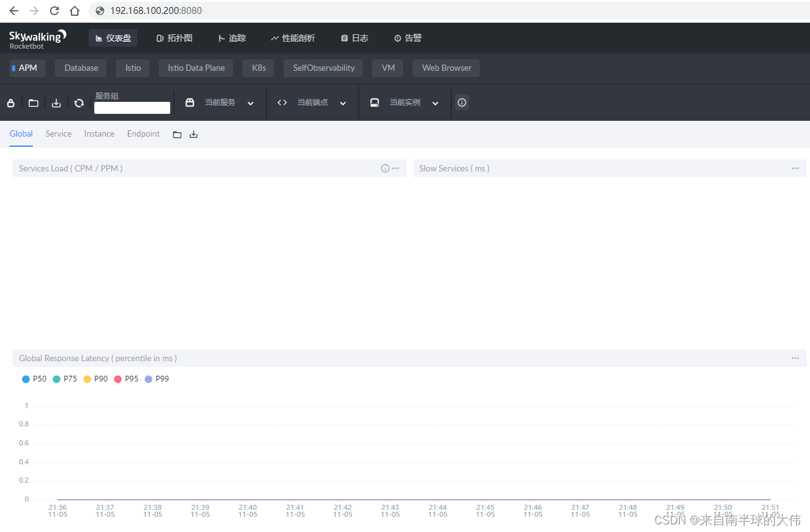Open the info icon at toolbar end
The image size is (810, 532).
coord(461,102)
